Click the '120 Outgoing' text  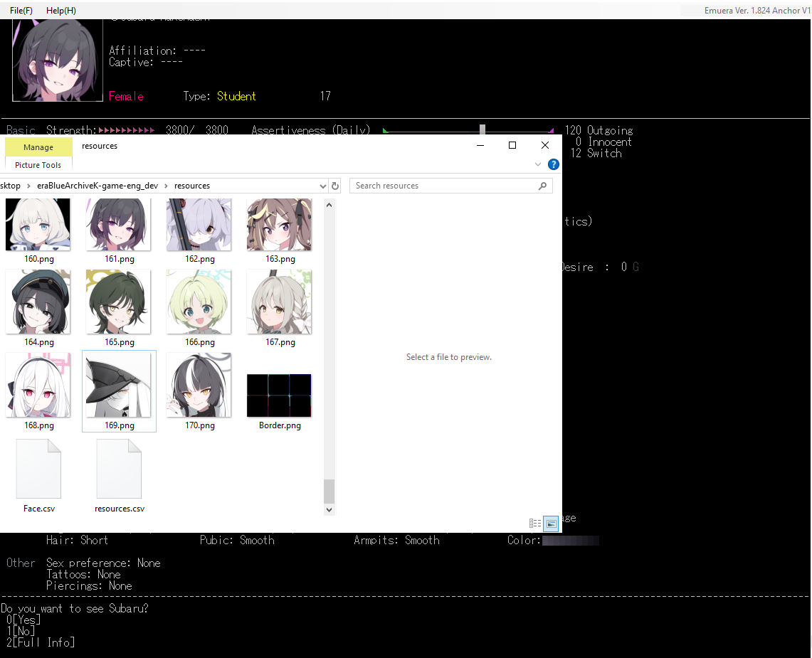point(599,130)
